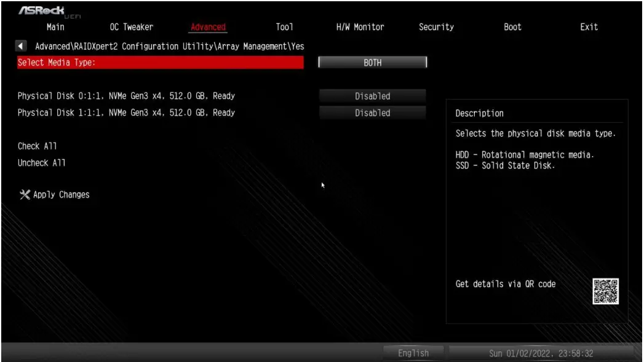
Task: Toggle the first NVMe disk from Disabled
Action: pyautogui.click(x=372, y=96)
